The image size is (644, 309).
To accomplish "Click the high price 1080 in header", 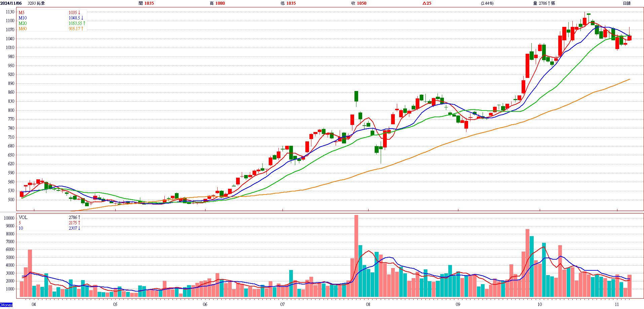I will coord(220,3).
